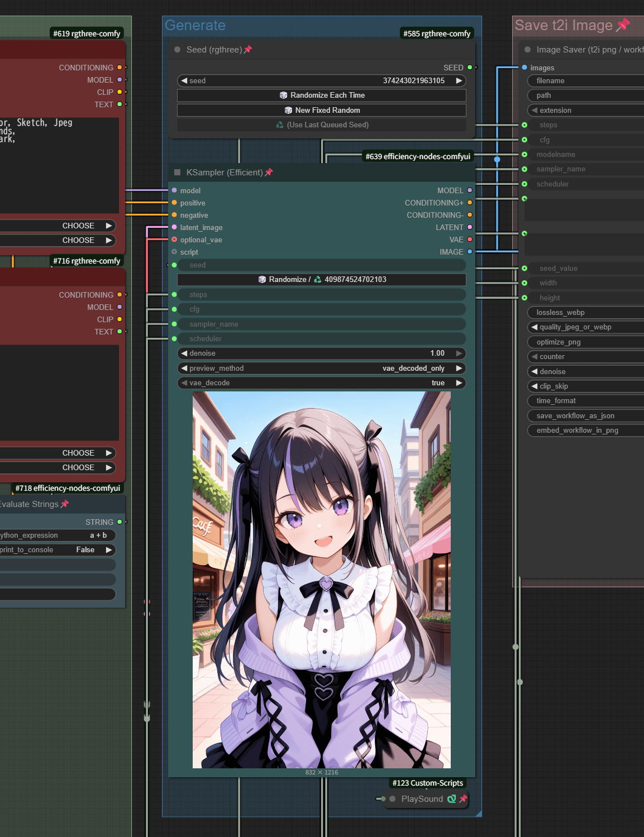This screenshot has height=837, width=644.
Task: Collapse Seed node via its grey dot
Action: click(x=177, y=50)
